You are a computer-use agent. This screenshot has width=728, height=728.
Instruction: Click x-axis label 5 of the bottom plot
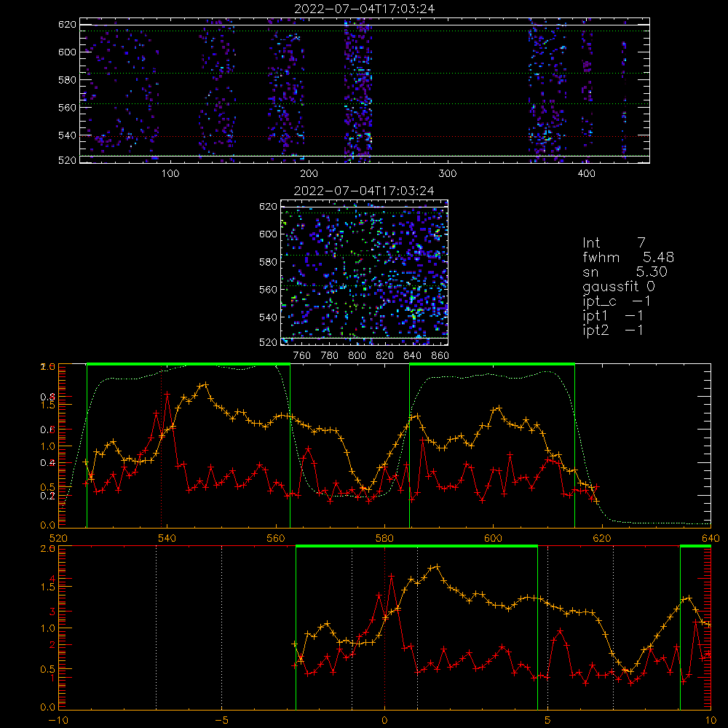point(547,721)
